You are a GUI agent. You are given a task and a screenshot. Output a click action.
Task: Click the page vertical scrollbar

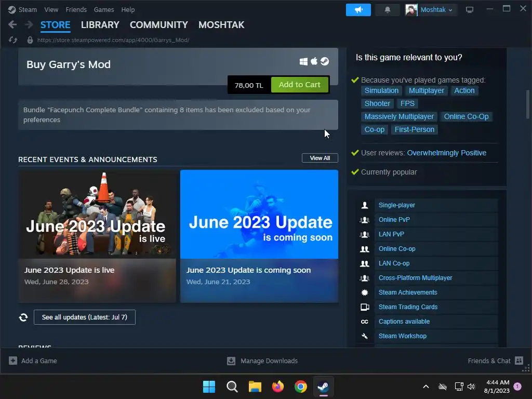click(528, 104)
